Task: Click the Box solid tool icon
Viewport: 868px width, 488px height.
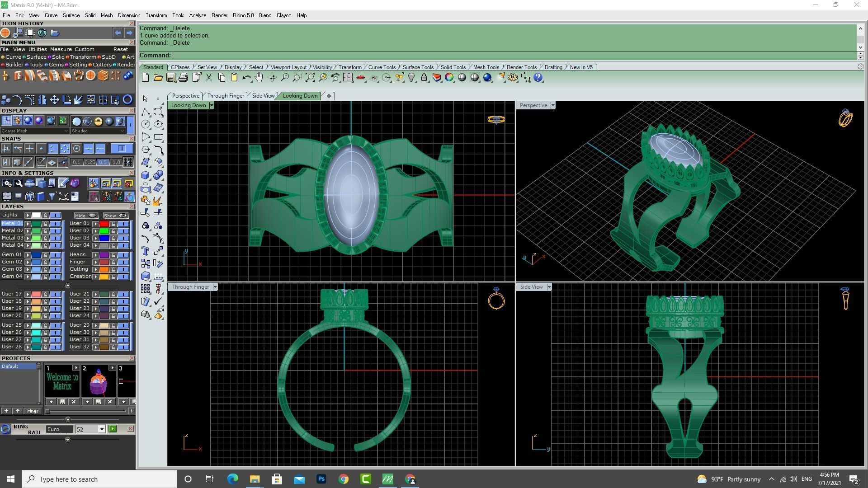Action: (146, 175)
